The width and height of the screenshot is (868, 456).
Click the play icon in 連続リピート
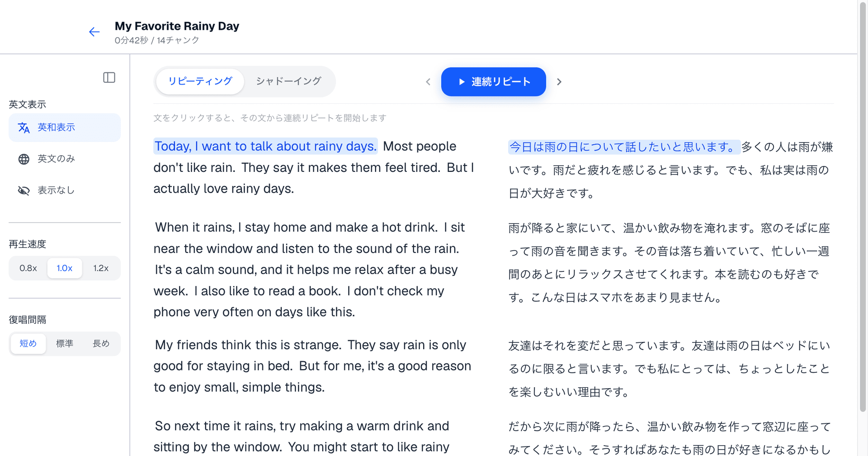[x=462, y=82]
